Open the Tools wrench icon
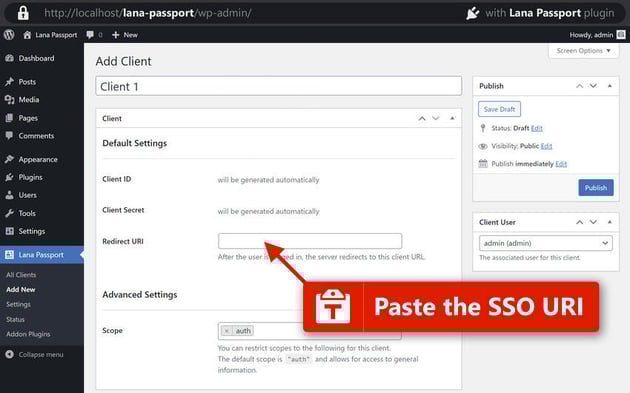Image resolution: width=630 pixels, height=393 pixels. pyautogui.click(x=10, y=213)
